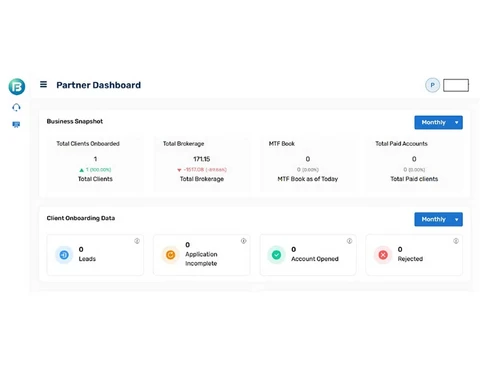500x375 pixels.
Task: Click Total Paid clients text
Action: [x=414, y=179]
